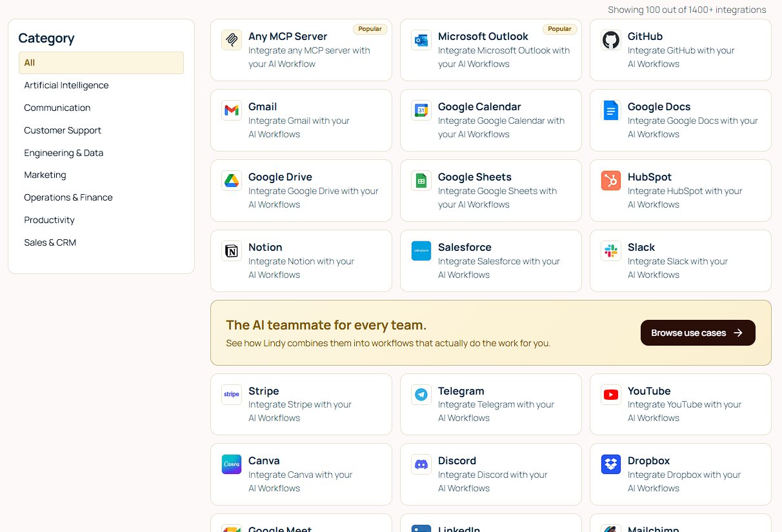Open the HubSpot title link
This screenshot has height=532, width=782.
point(650,177)
